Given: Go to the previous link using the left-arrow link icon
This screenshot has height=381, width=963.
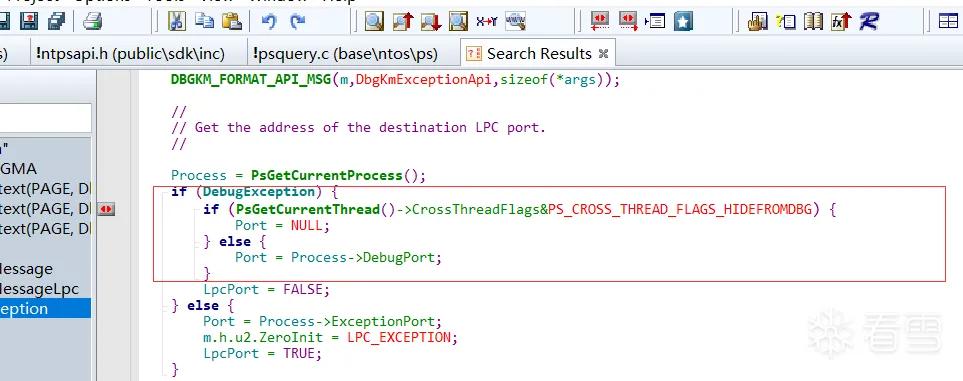Looking at the screenshot, I should (599, 22).
